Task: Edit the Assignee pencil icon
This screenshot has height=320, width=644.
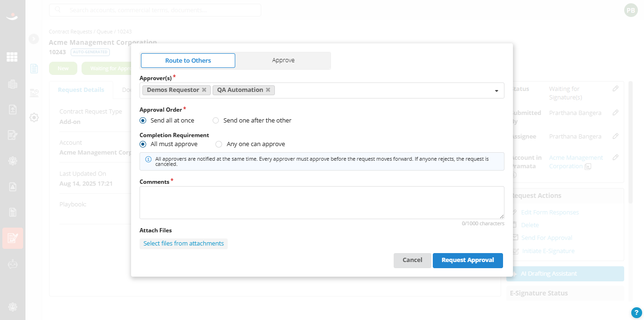Action: [x=615, y=136]
